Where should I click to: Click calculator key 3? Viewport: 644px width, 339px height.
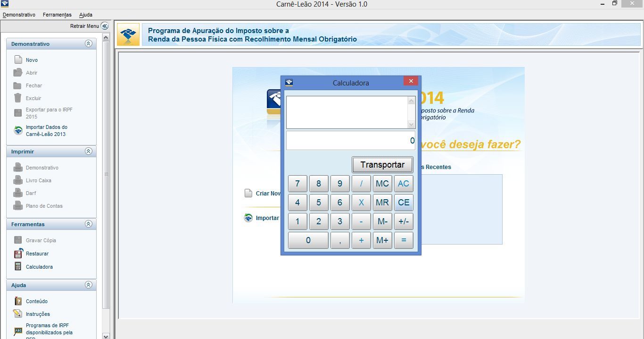point(340,221)
